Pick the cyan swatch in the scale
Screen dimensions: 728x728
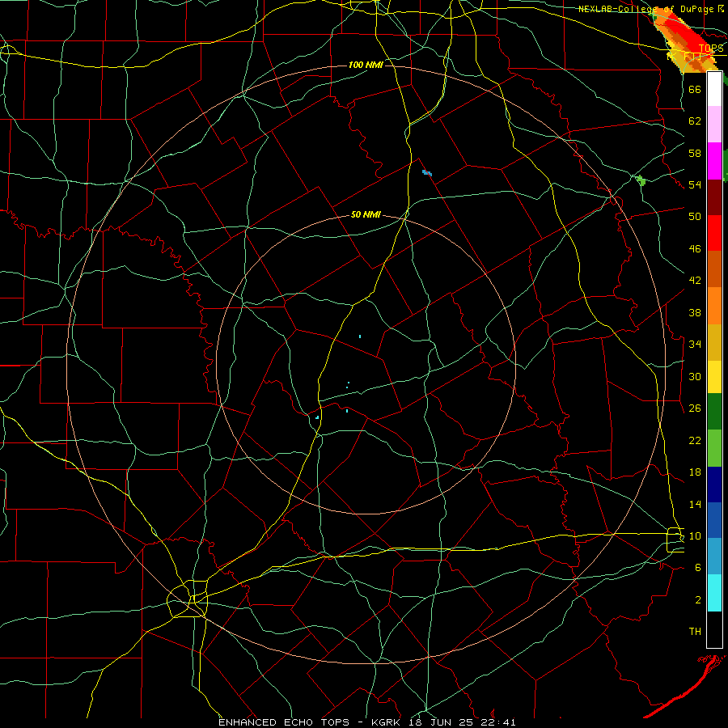[714, 593]
